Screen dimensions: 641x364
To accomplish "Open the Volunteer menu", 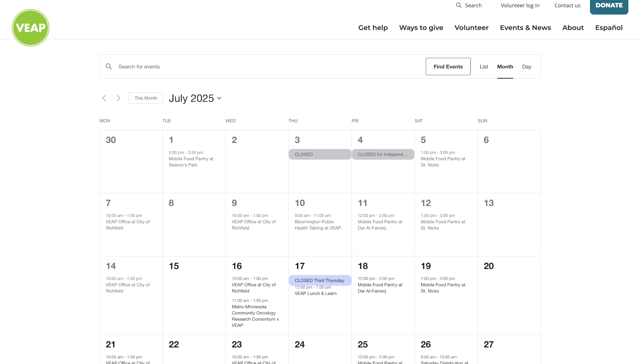I will point(471,28).
